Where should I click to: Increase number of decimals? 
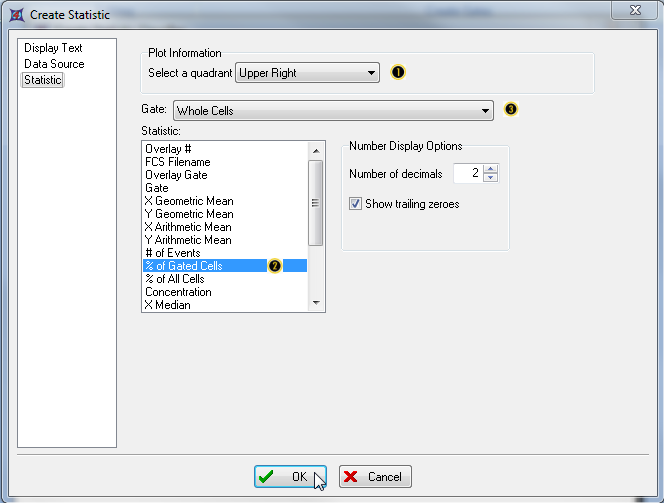click(490, 169)
